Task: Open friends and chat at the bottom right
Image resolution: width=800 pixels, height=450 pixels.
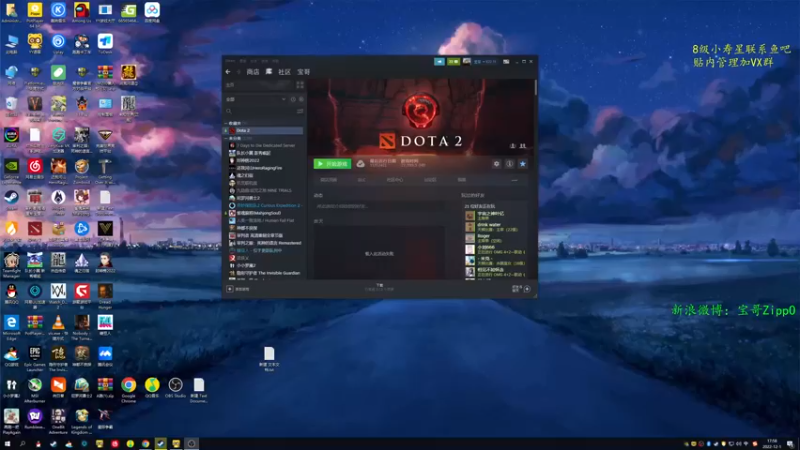Action: coord(521,289)
